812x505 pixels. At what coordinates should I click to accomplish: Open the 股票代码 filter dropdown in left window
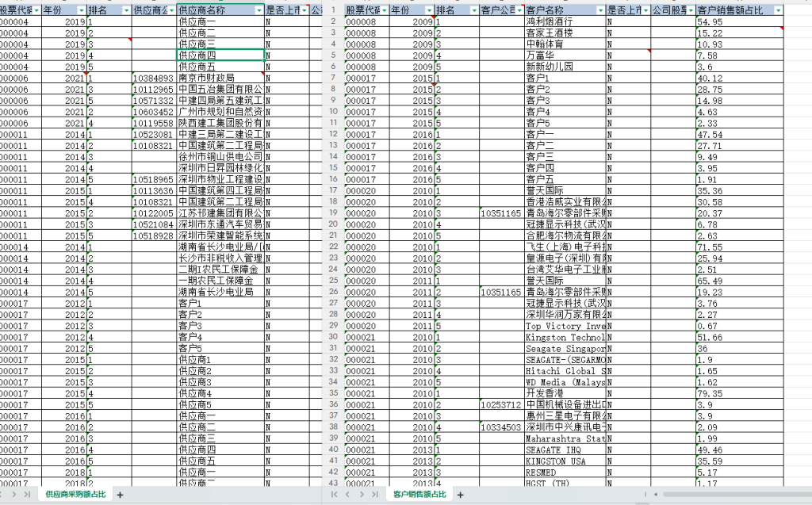click(36, 9)
